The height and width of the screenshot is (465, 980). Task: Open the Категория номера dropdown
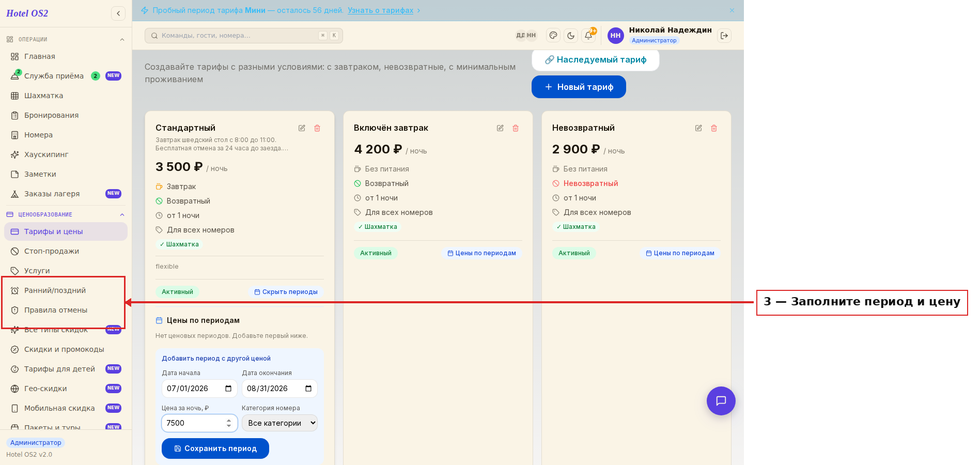(x=279, y=423)
